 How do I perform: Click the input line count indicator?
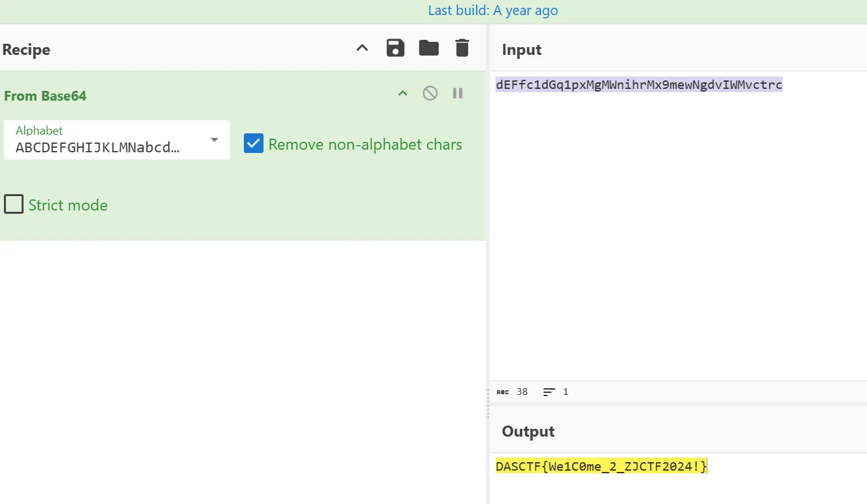(556, 392)
